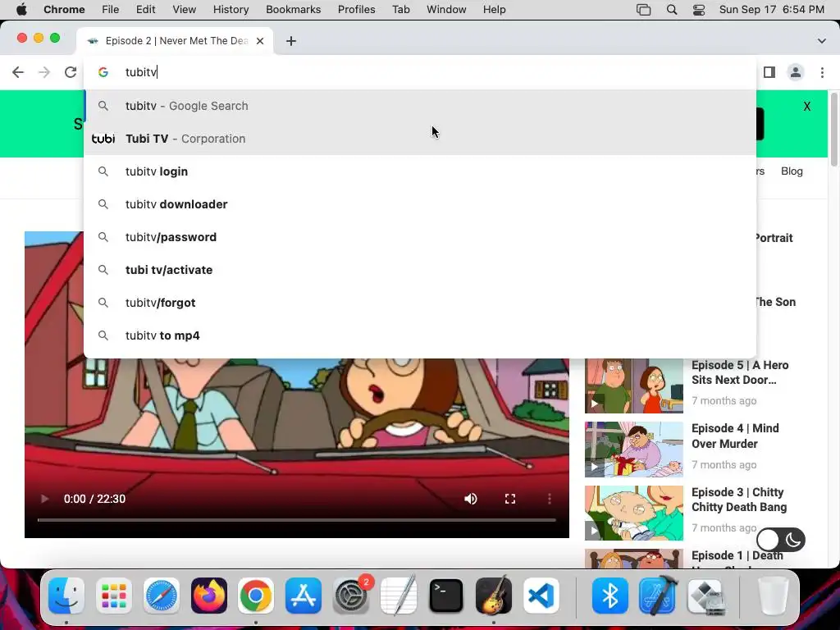Launch GarageBand from the Dock
The width and height of the screenshot is (840, 630).
tap(493, 595)
